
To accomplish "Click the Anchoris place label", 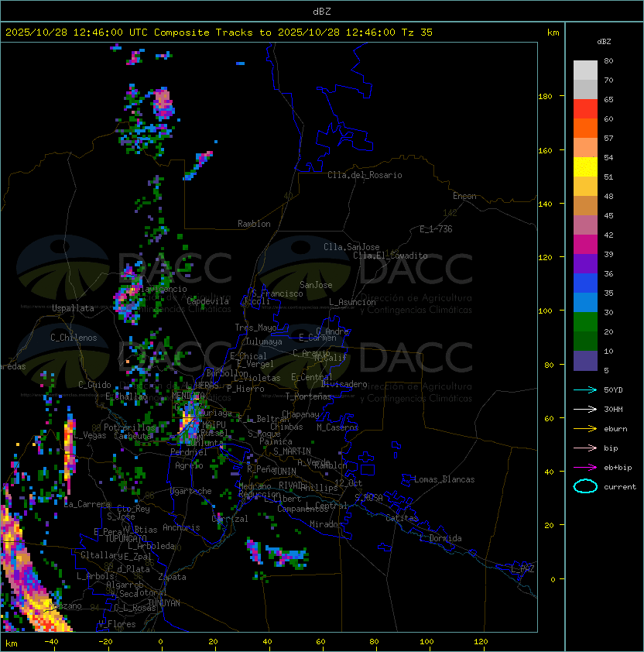I will click(x=181, y=527).
